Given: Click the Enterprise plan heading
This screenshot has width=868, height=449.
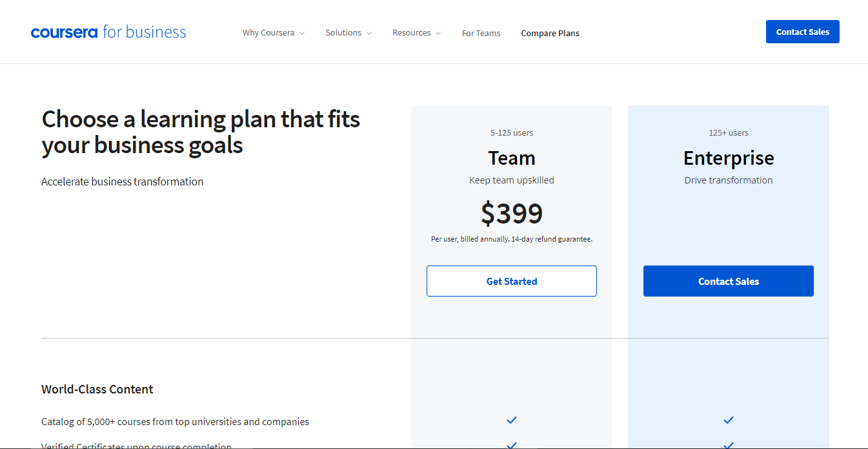Looking at the screenshot, I should coord(728,158).
